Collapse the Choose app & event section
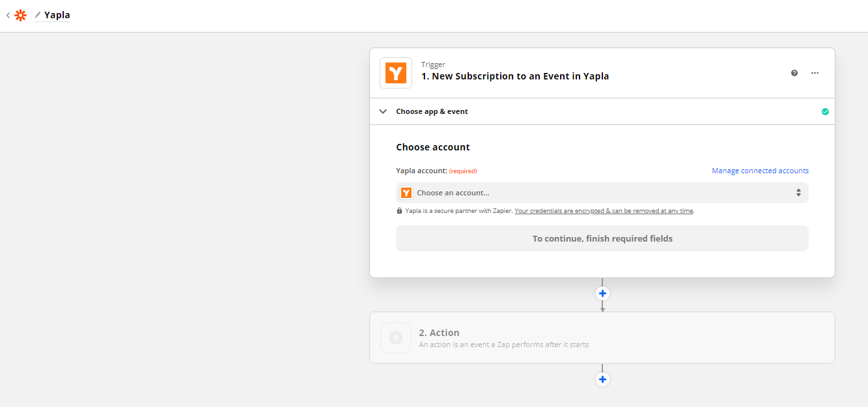Image resolution: width=868 pixels, height=407 pixels. point(383,111)
